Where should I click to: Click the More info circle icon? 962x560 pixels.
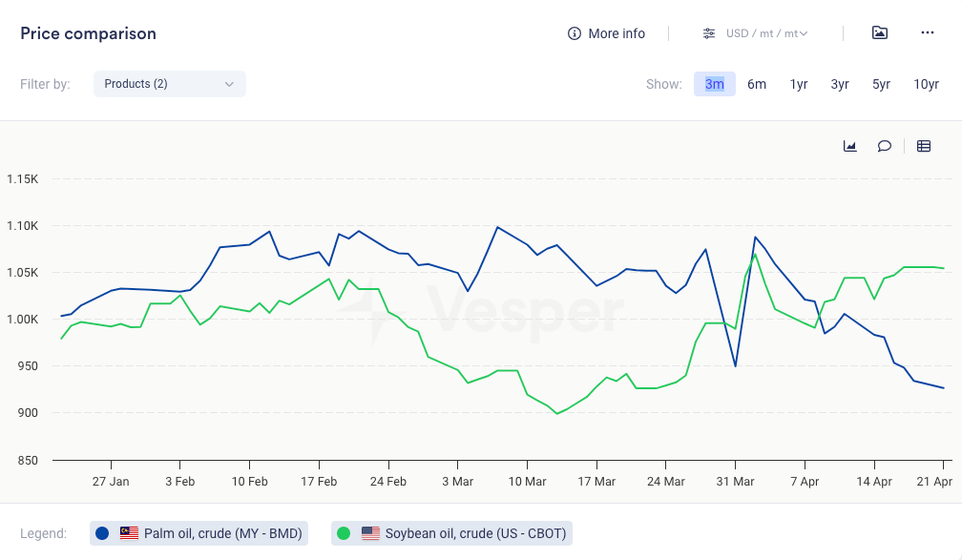click(x=575, y=33)
